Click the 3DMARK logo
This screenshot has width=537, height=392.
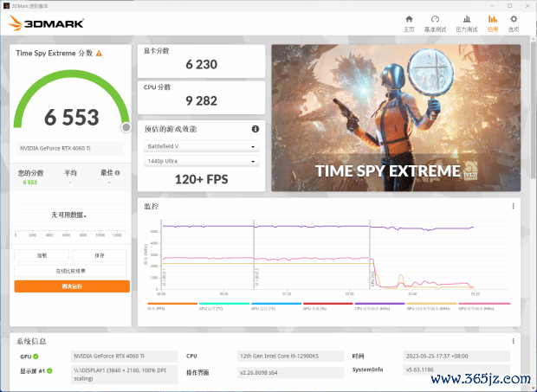point(46,22)
